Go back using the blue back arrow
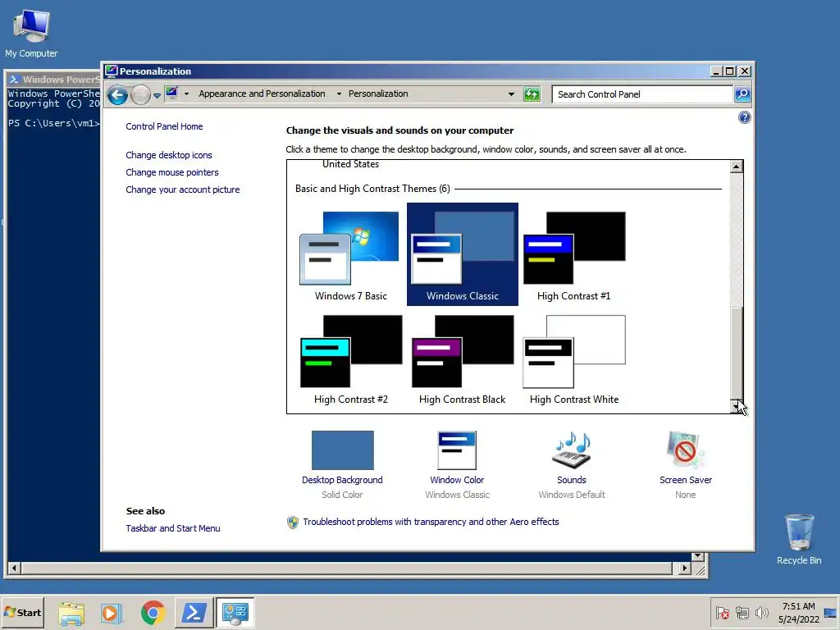Screen dimensions: 840x630 coord(117,95)
